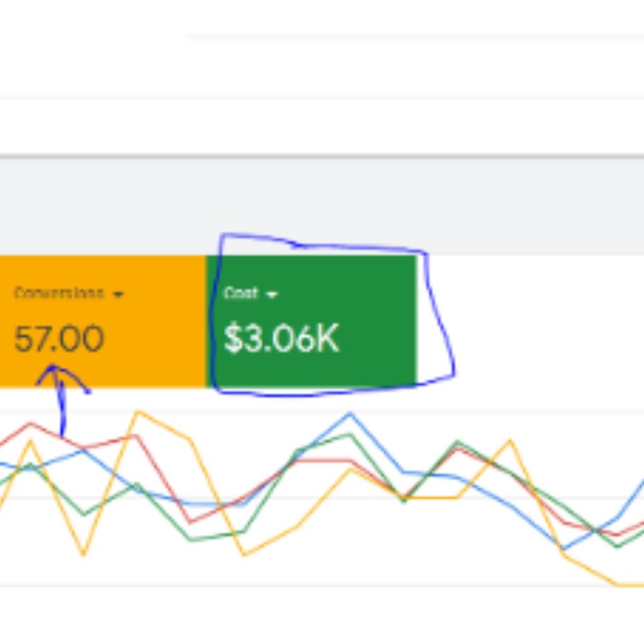644x644 pixels.
Task: Click the yellow line's valley below Conversions card
Action: point(83,555)
